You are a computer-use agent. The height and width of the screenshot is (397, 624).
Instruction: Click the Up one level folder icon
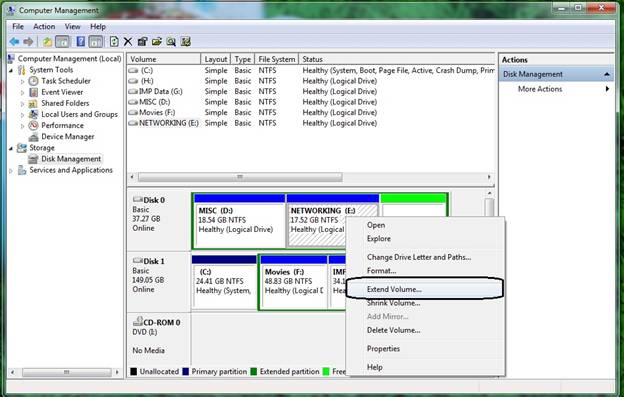(47, 41)
